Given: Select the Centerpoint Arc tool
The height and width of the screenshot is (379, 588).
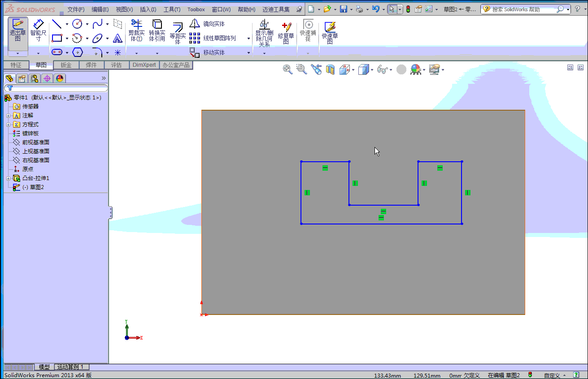Looking at the screenshot, I should (x=77, y=38).
